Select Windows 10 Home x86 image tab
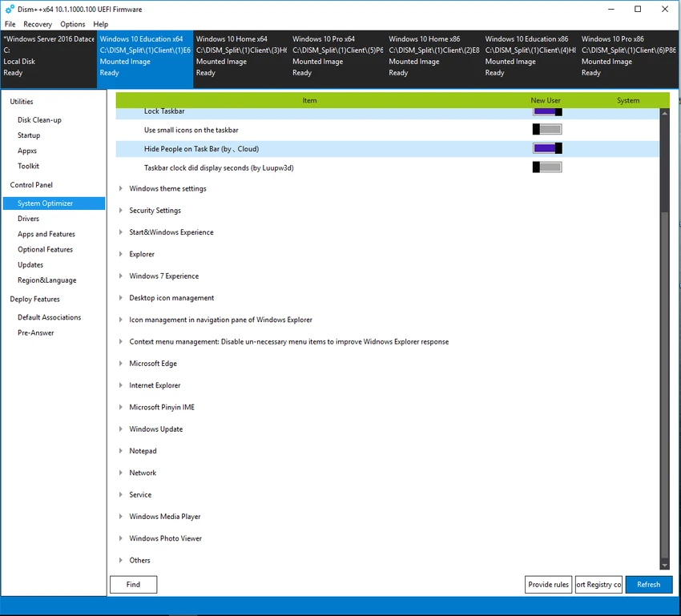This screenshot has width=681, height=616. [434, 59]
